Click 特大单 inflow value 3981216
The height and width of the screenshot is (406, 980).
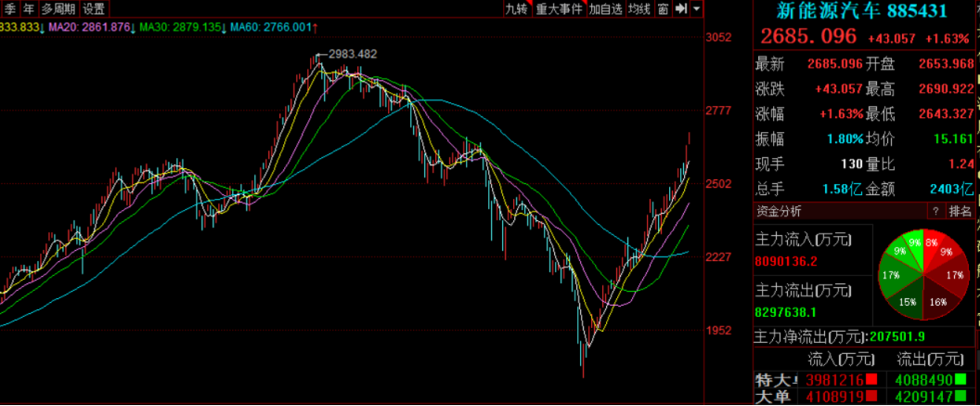pos(834,380)
